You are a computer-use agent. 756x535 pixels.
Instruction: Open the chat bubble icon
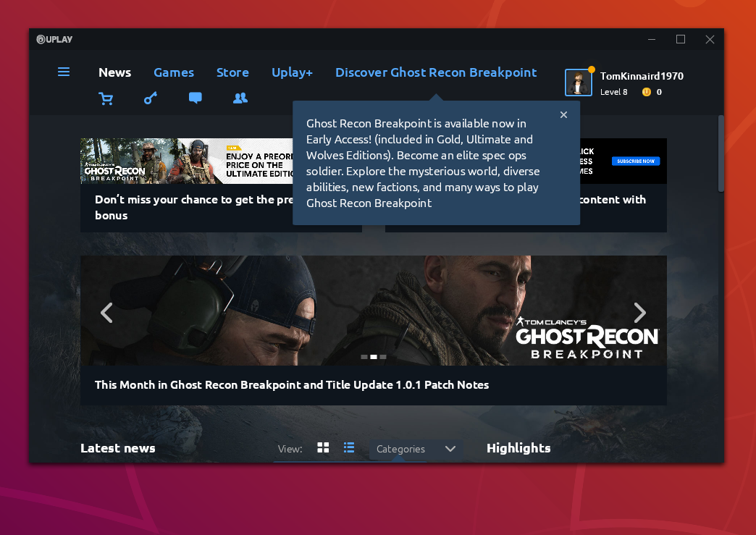[196, 98]
